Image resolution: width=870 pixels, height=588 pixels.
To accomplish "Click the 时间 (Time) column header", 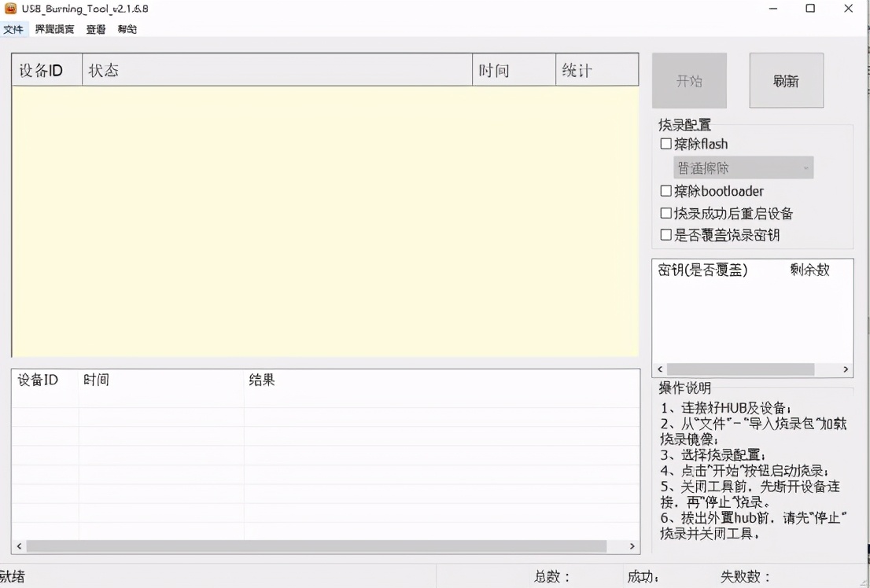I will (513, 69).
